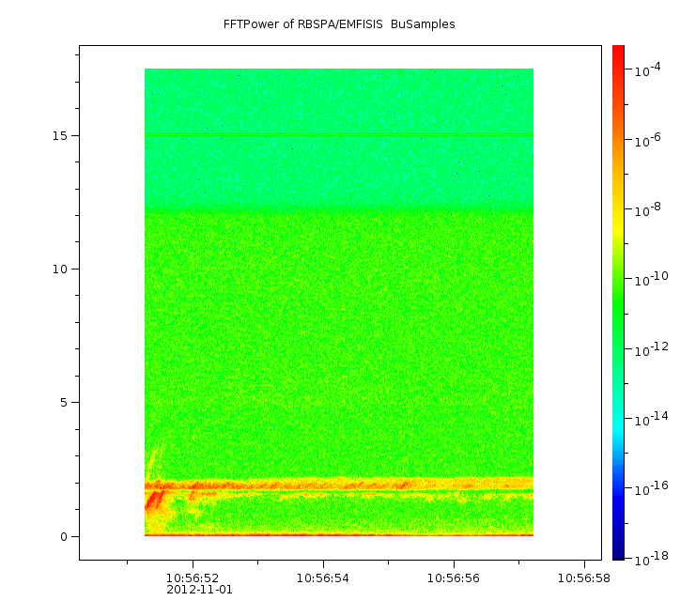Click the thin horizontal line at 15 in spectrogram

click(338, 135)
